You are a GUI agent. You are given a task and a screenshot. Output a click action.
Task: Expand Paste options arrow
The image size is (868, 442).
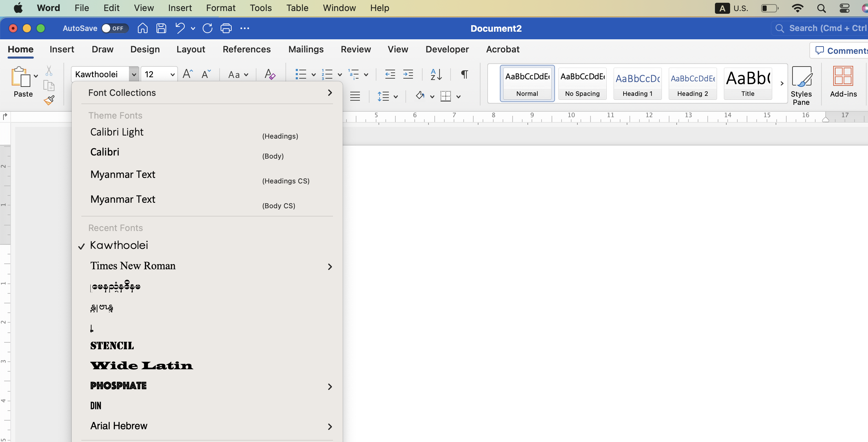(36, 76)
